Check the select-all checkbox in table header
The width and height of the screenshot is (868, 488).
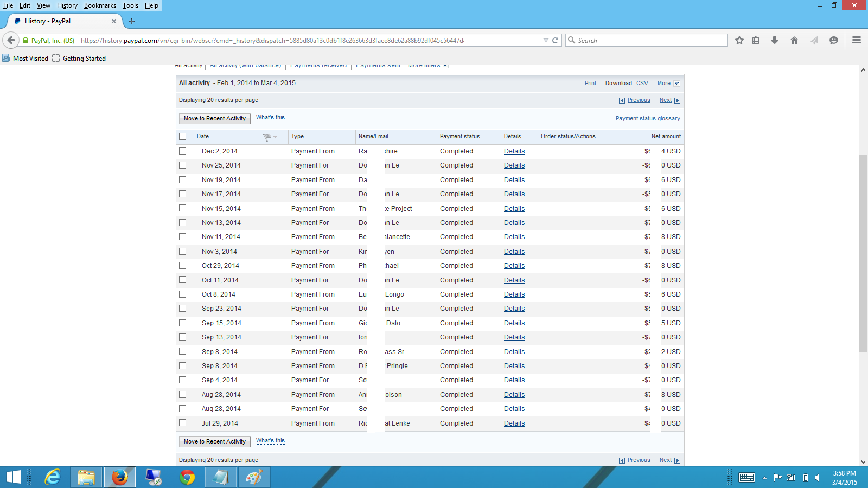tap(183, 137)
